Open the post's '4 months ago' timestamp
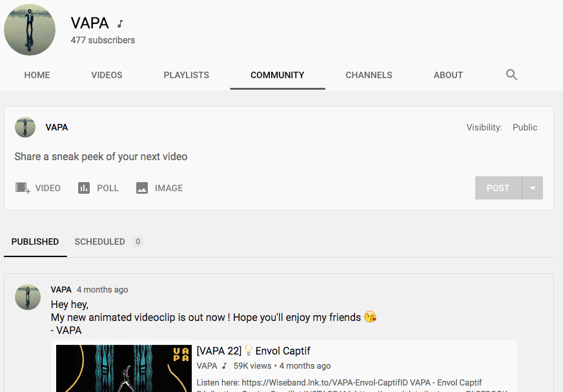Image resolution: width=563 pixels, height=392 pixels. coord(102,289)
